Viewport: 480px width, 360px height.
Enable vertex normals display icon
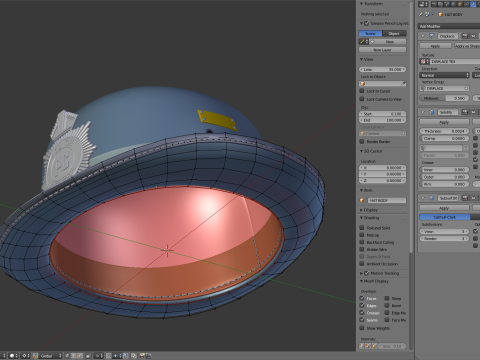362,346
